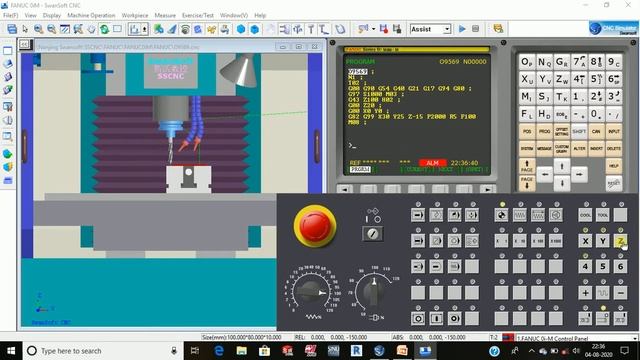Viewport: 640px width, 360px height.
Task: Click the first blue cube toolbar icon
Action: pos(241,29)
